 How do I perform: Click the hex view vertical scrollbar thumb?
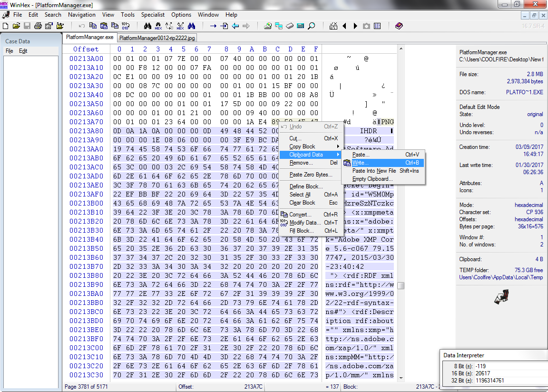(401, 286)
